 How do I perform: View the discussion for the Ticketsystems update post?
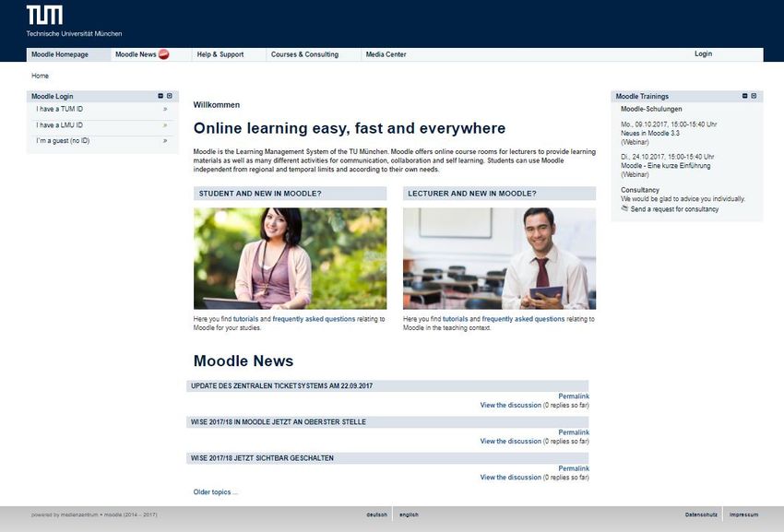click(510, 406)
